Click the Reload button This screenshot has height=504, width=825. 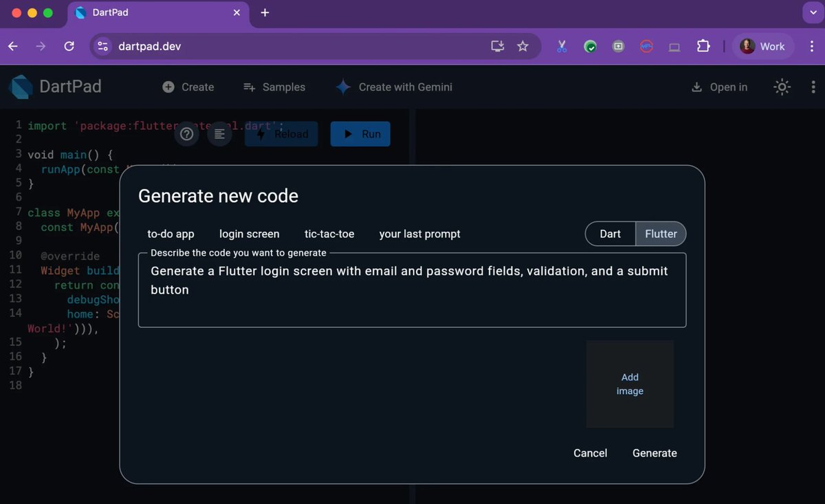point(281,134)
